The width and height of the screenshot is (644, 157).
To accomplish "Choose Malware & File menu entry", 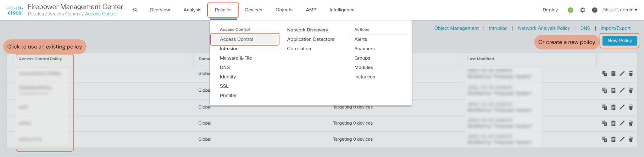I will point(236,58).
